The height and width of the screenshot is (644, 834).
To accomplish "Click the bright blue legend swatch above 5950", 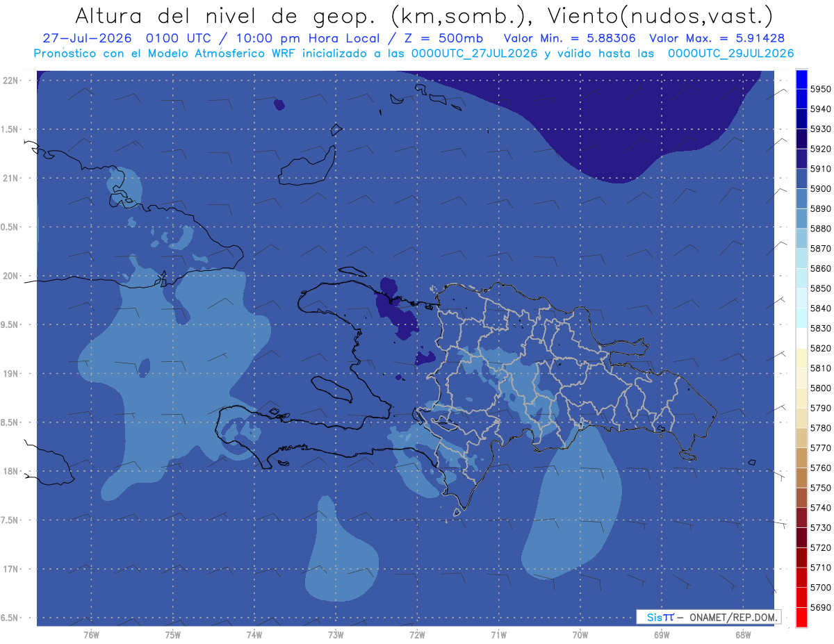I will (801, 79).
